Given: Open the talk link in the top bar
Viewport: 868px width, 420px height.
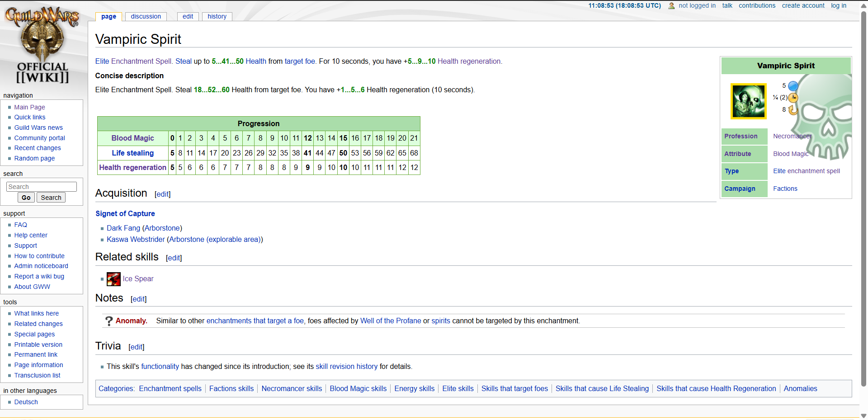Looking at the screenshot, I should tap(727, 6).
